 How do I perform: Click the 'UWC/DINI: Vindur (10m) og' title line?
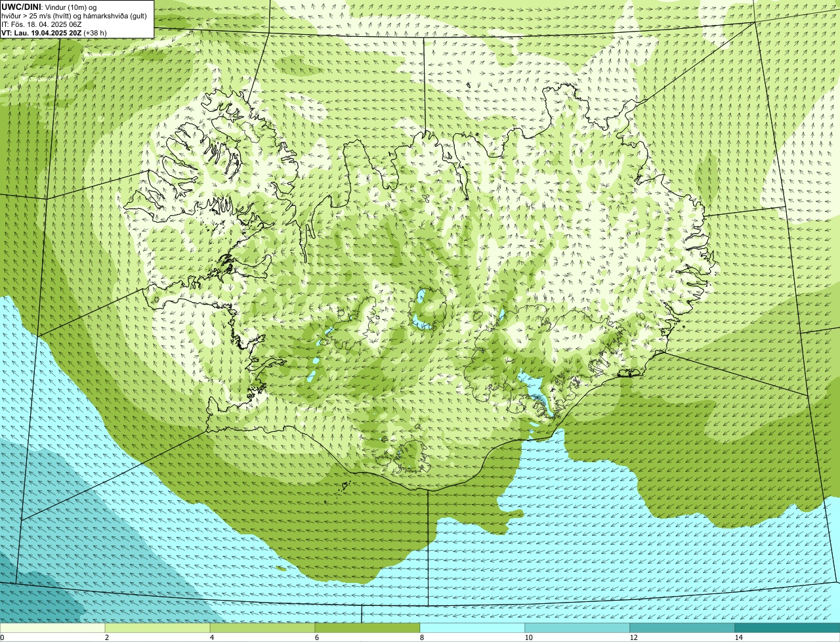pos(49,7)
